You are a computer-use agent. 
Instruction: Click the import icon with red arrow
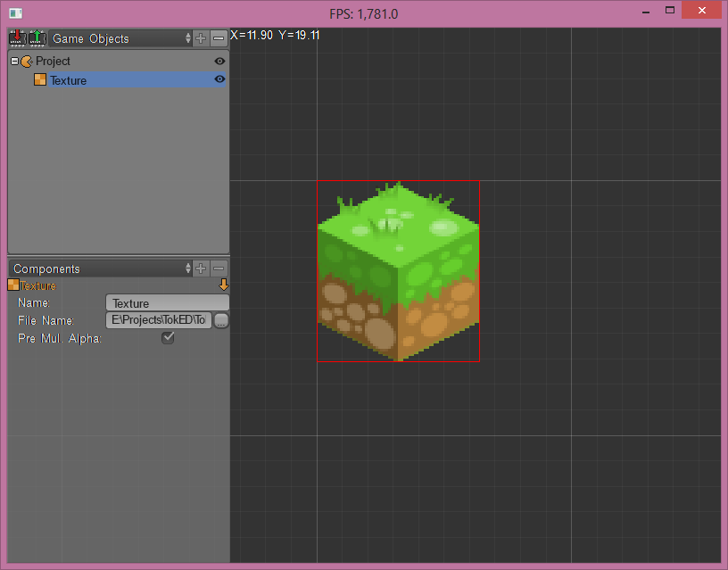coord(18,38)
